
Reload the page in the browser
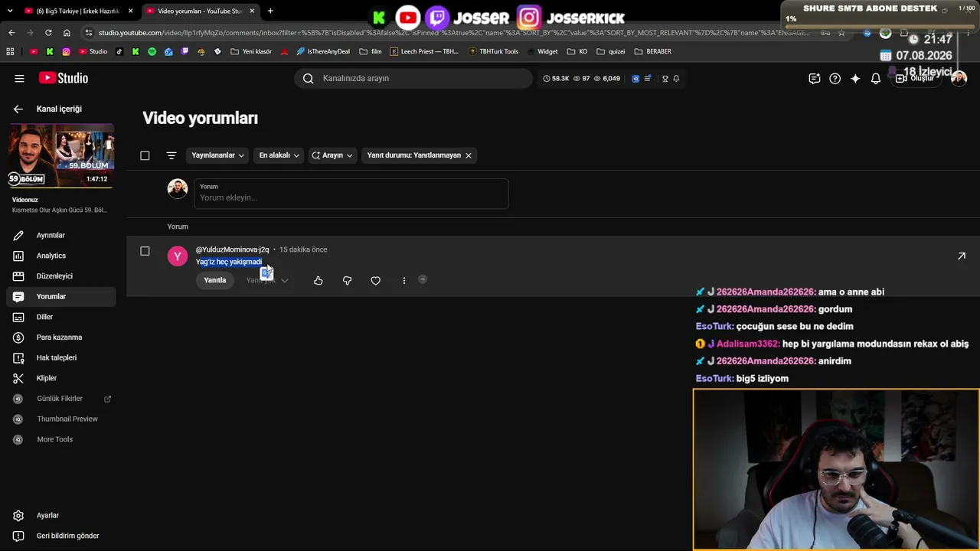(x=48, y=33)
